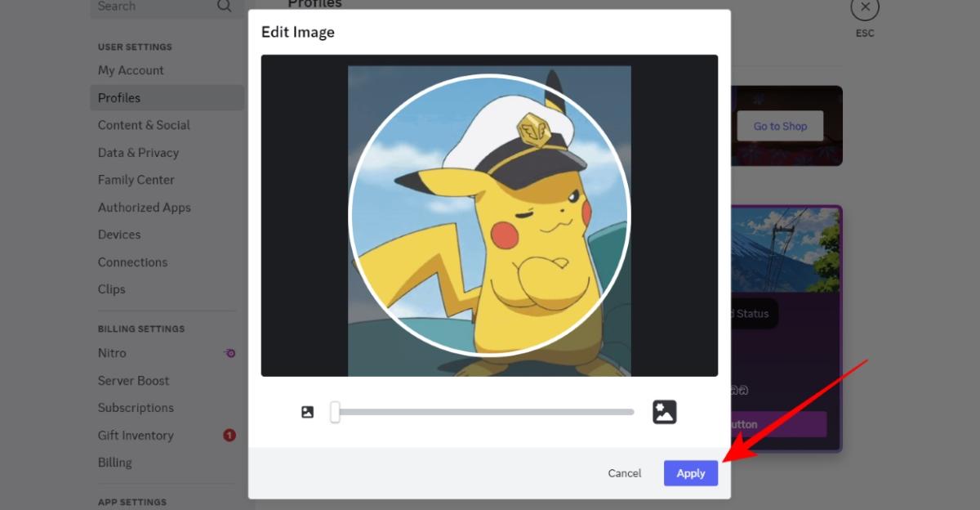Click the search magnifying glass icon
The height and width of the screenshot is (510, 980).
click(224, 6)
